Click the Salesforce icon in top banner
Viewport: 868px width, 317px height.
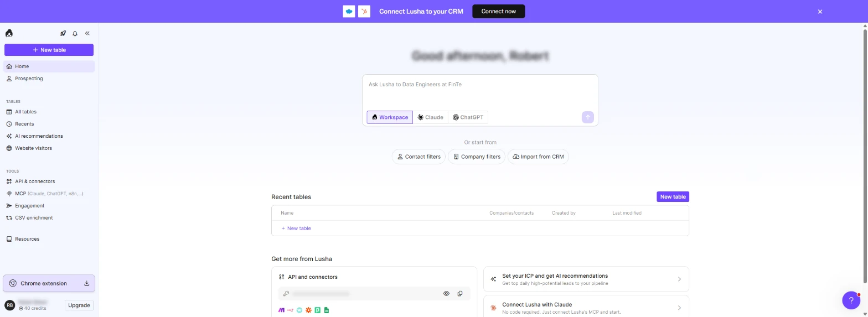tap(349, 11)
